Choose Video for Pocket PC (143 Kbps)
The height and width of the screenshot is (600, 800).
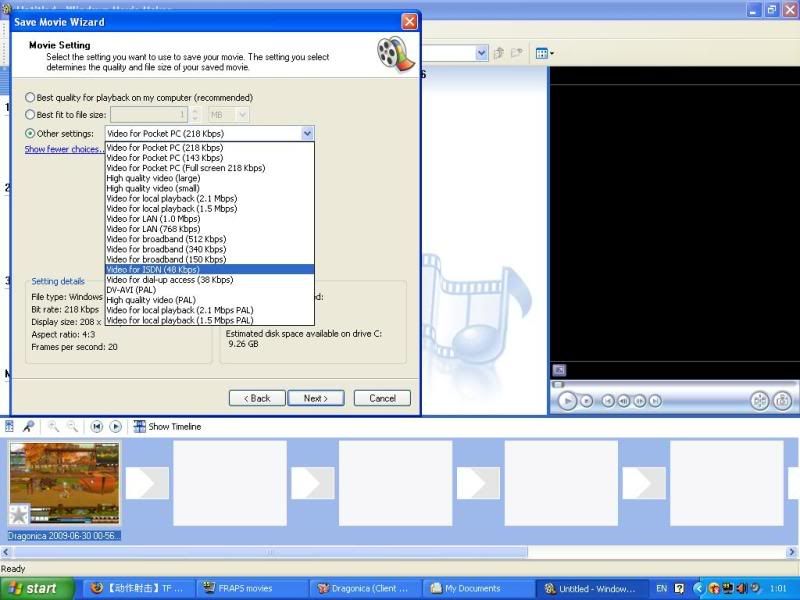pyautogui.click(x=209, y=158)
